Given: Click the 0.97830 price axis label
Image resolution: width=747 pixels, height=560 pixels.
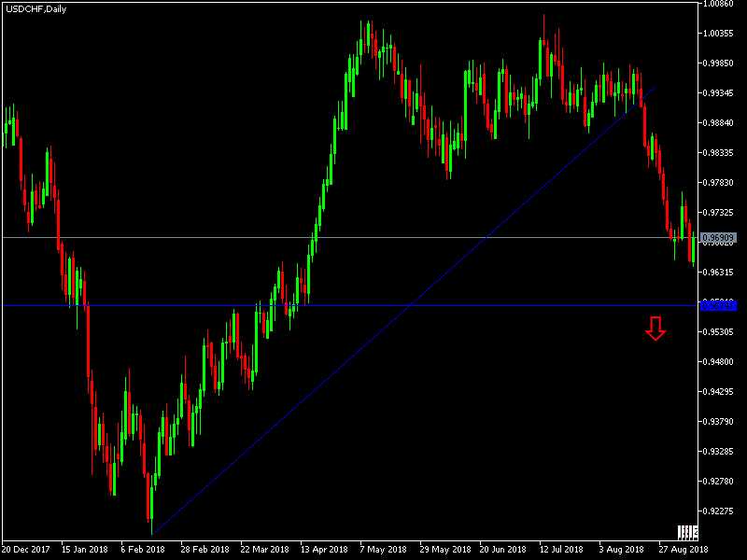Looking at the screenshot, I should [718, 182].
